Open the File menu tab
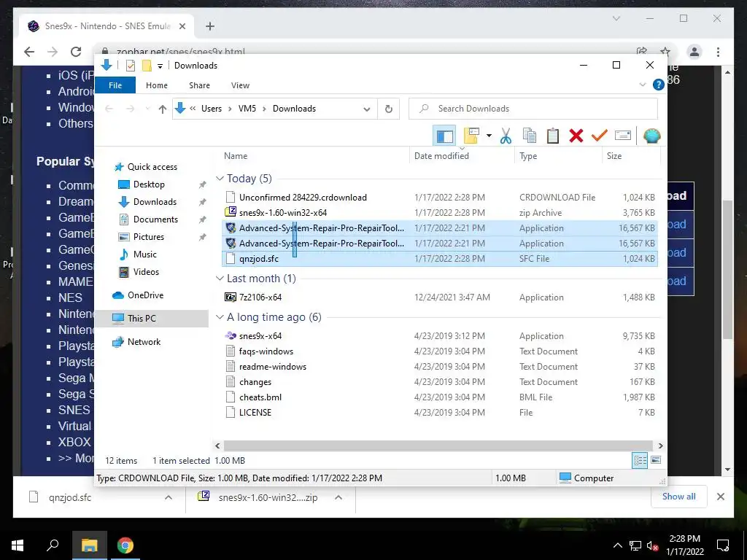The image size is (747, 560). pyautogui.click(x=115, y=85)
